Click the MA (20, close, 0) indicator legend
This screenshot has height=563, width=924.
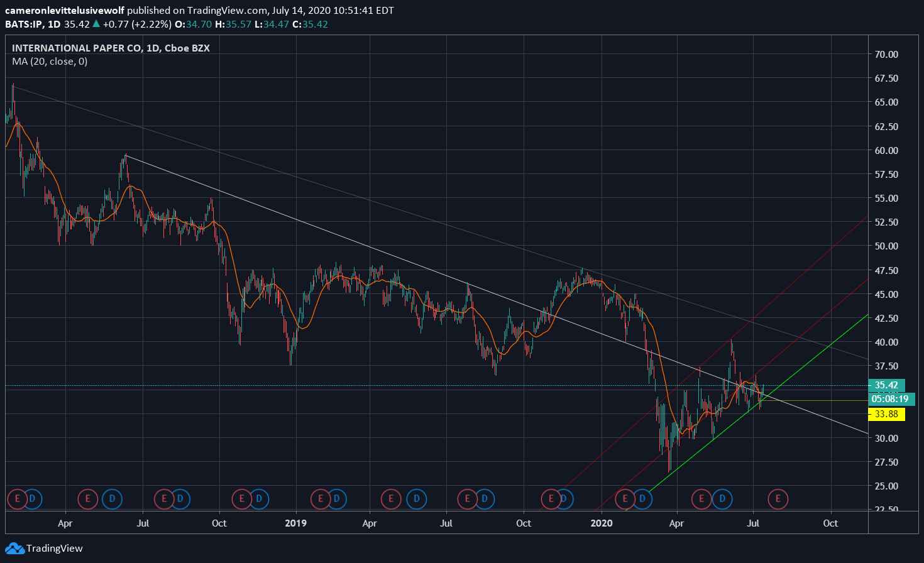pos(50,62)
